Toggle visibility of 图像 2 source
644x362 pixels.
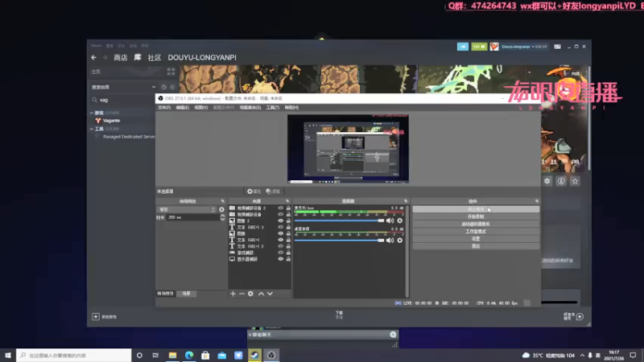[x=280, y=220]
